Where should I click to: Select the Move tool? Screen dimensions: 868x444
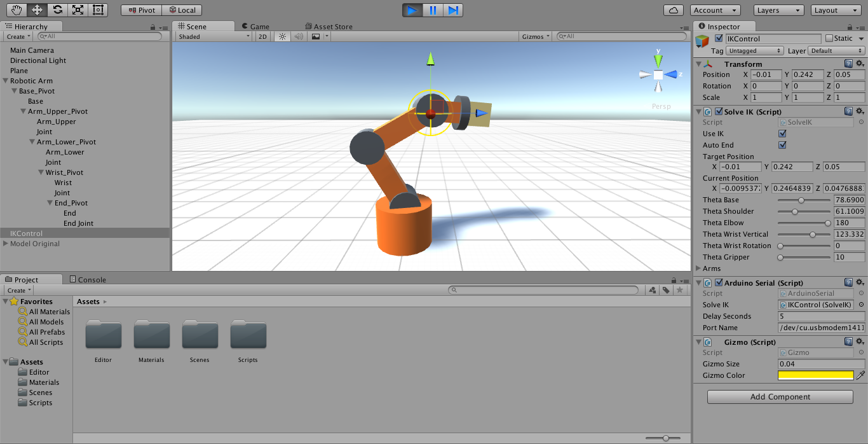point(37,10)
